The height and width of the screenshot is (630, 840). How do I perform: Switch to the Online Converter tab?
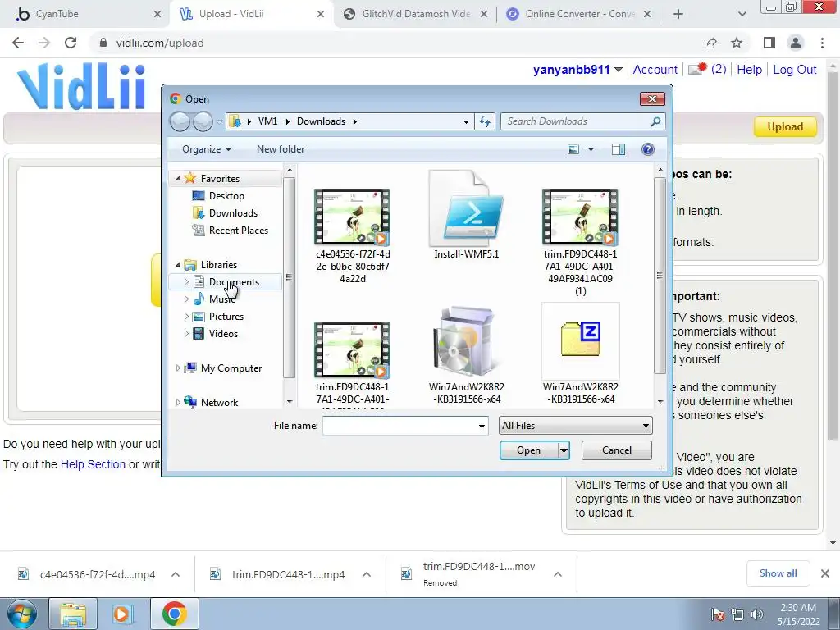[578, 15]
